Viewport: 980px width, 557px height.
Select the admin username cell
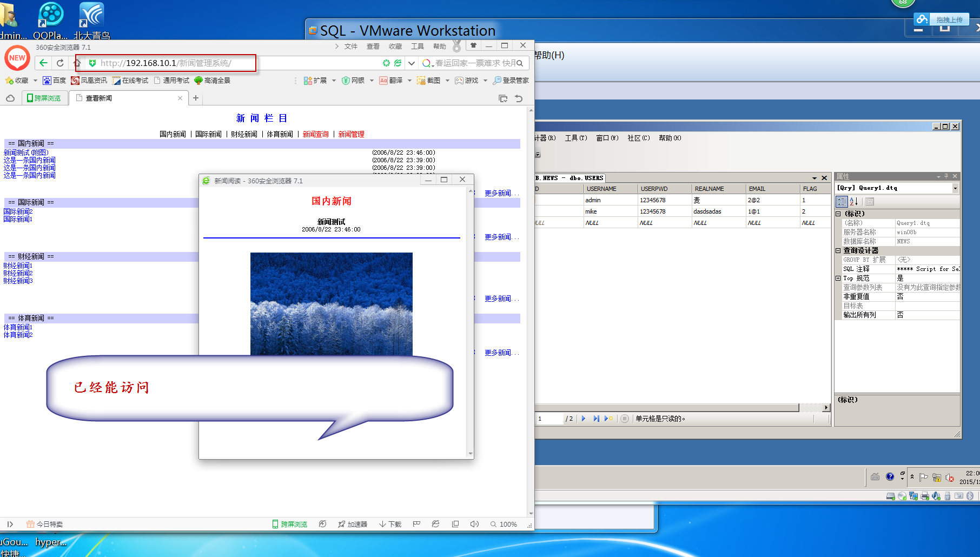tap(611, 200)
